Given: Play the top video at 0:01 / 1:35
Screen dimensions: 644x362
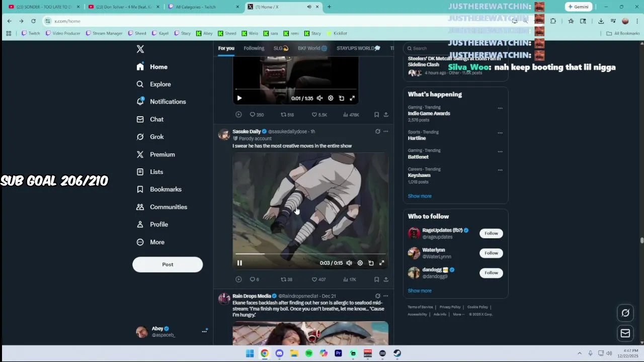Looking at the screenshot, I should tap(239, 99).
